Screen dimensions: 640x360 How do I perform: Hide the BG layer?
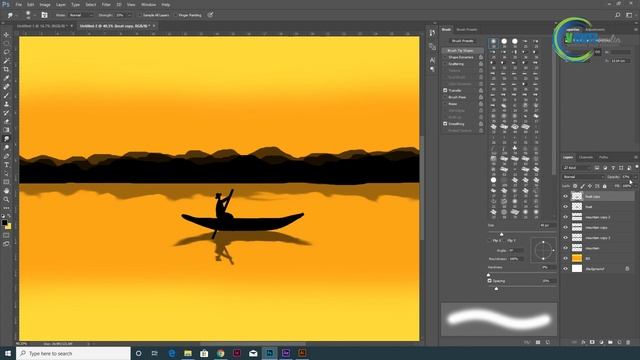(x=566, y=258)
